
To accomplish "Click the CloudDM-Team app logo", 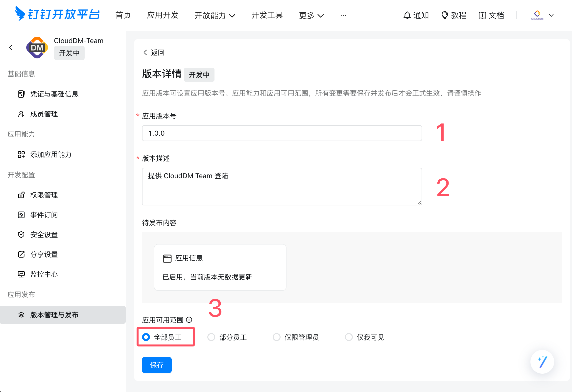I will tap(37, 48).
